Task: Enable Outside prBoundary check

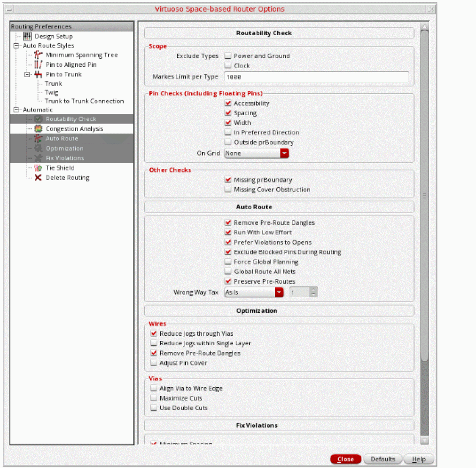Action: coord(228,142)
